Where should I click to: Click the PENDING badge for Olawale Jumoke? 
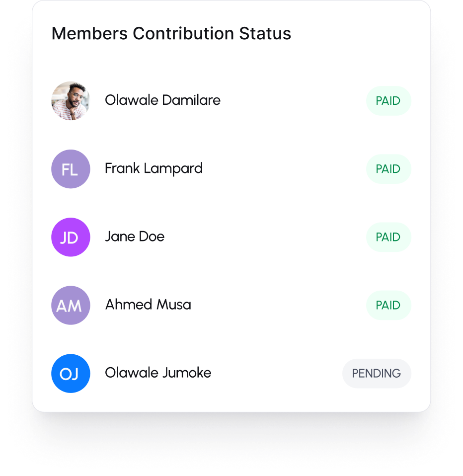pyautogui.click(x=377, y=373)
